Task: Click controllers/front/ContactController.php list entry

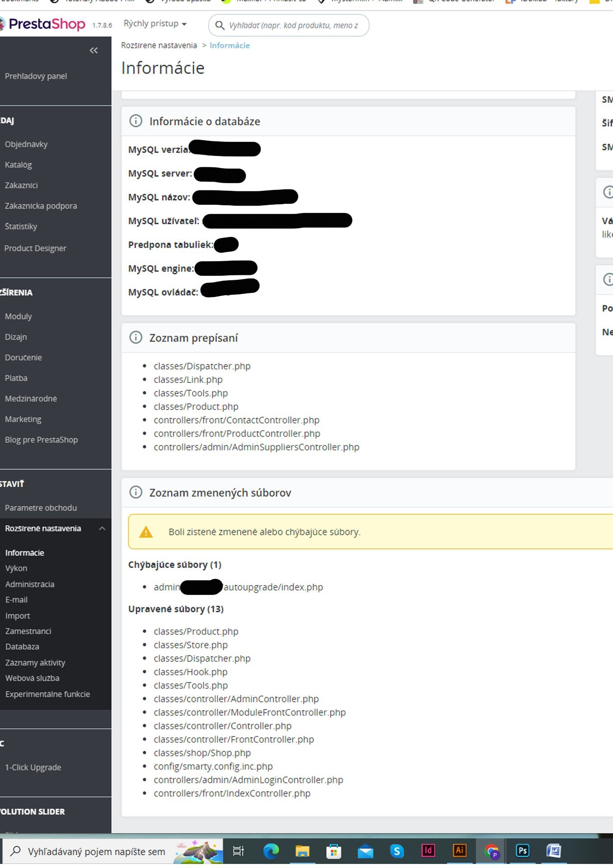Action: tap(236, 420)
